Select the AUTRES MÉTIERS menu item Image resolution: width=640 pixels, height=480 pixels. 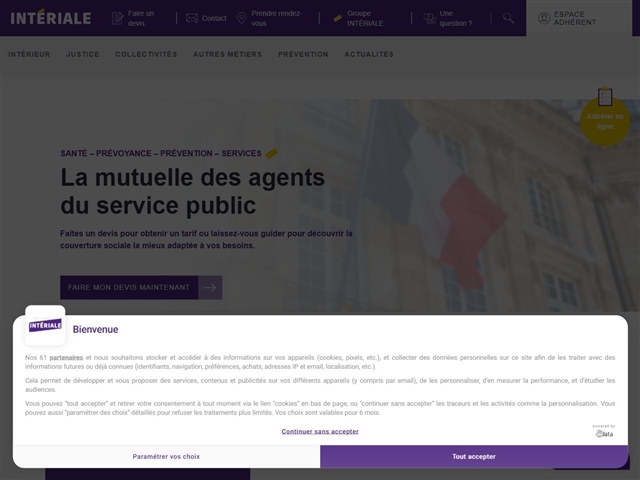[x=227, y=54]
